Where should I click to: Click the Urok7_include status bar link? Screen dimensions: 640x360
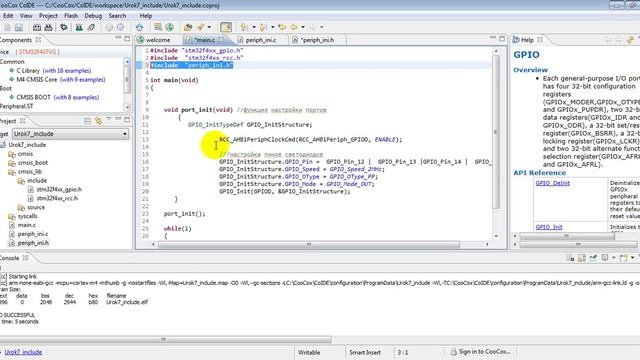click(23, 352)
